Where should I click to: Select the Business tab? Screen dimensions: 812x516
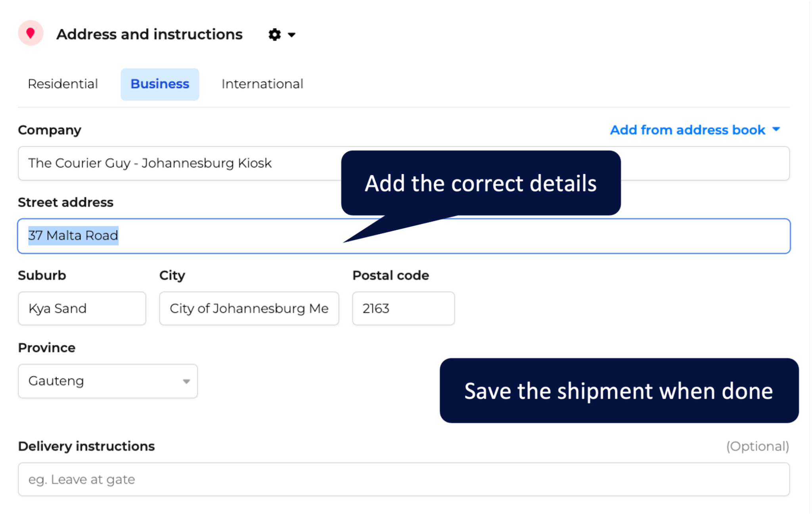coord(160,84)
